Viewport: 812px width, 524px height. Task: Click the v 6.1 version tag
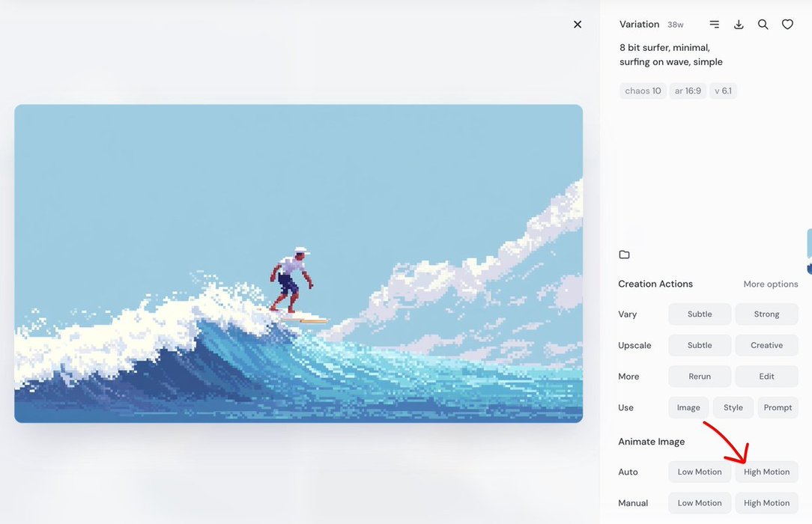pyautogui.click(x=723, y=91)
